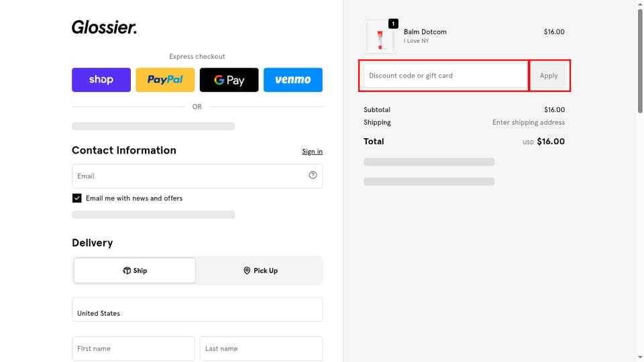
Task: Click the Enter shipping address text
Action: click(529, 122)
